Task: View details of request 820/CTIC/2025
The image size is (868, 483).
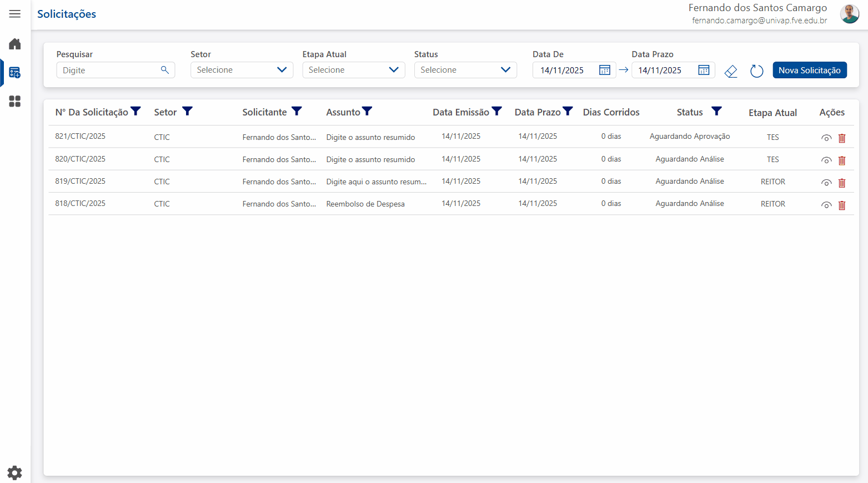Action: pos(826,160)
